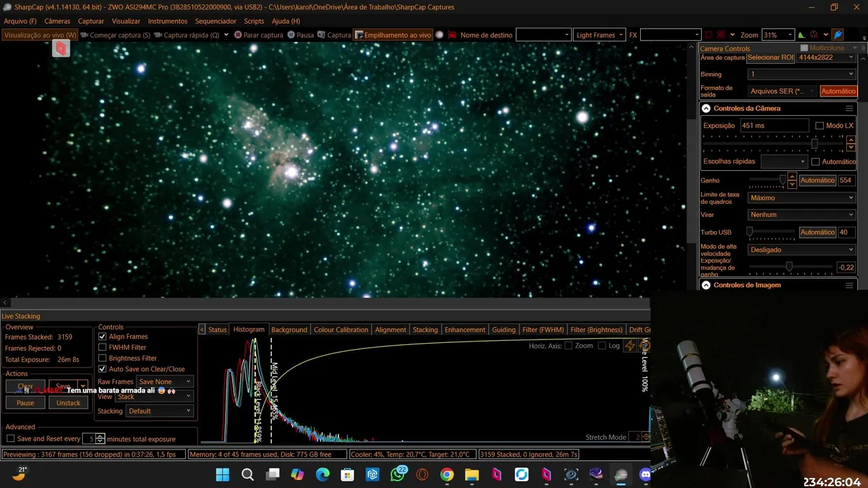Open the Virar dropdown
Image resolution: width=868 pixels, height=488 pixels.
click(x=802, y=215)
